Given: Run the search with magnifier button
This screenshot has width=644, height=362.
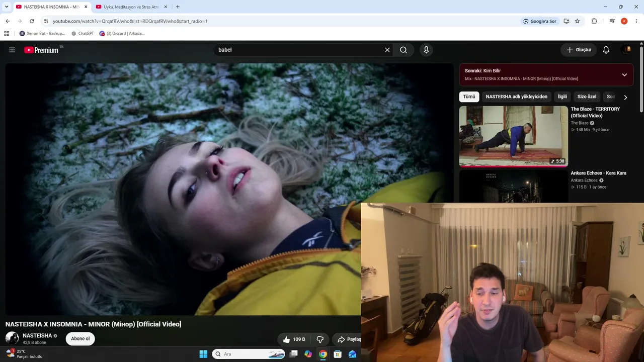Looking at the screenshot, I should (x=404, y=50).
